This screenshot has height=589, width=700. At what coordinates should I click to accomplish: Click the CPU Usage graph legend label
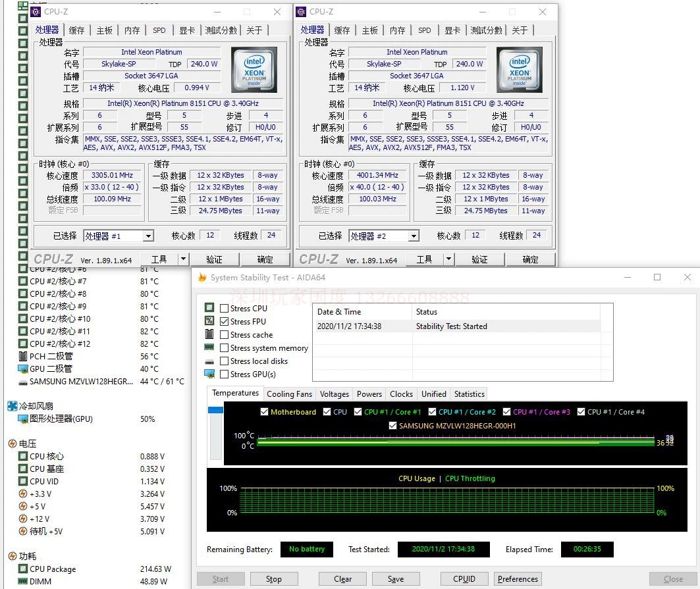[417, 478]
